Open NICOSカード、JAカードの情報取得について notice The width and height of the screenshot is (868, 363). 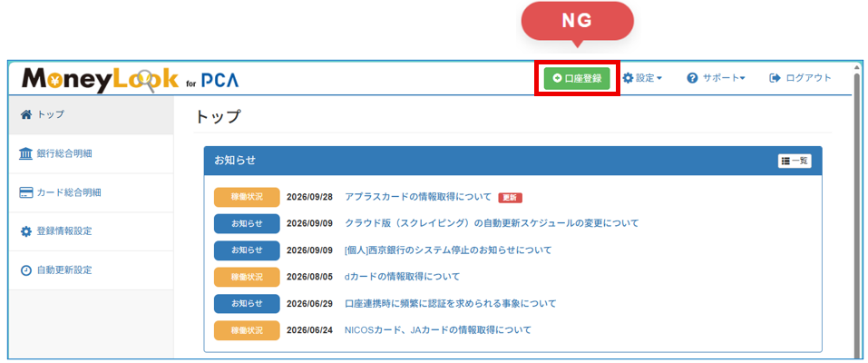[437, 329]
